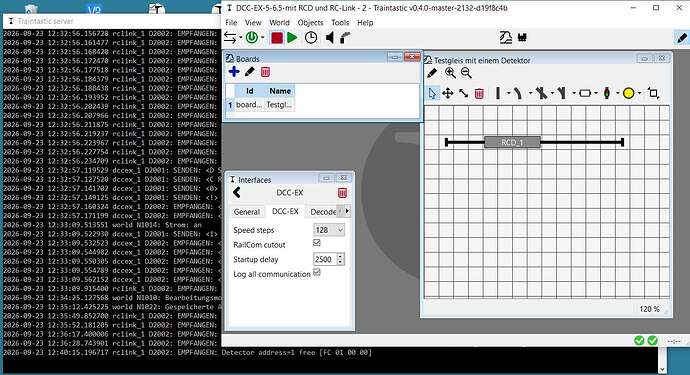Toggle world edit mode pencil at far right
The height and width of the screenshot is (375, 690).
[x=681, y=38]
